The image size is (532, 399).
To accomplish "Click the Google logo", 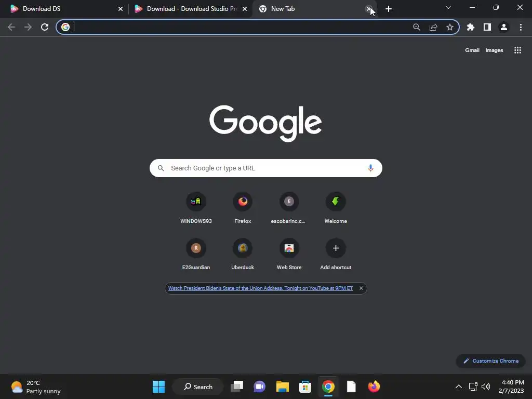I will (265, 123).
